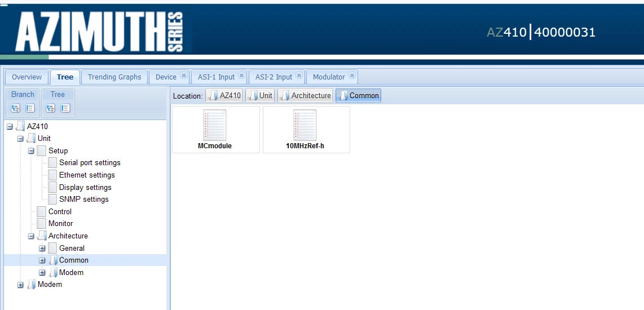Click the Tree expand-all icon
Viewport: 644px width, 310px height.
coord(51,108)
